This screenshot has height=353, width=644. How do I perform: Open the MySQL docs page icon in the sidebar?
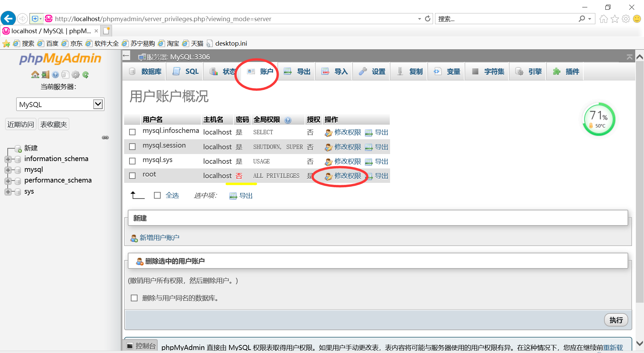pyautogui.click(x=65, y=74)
